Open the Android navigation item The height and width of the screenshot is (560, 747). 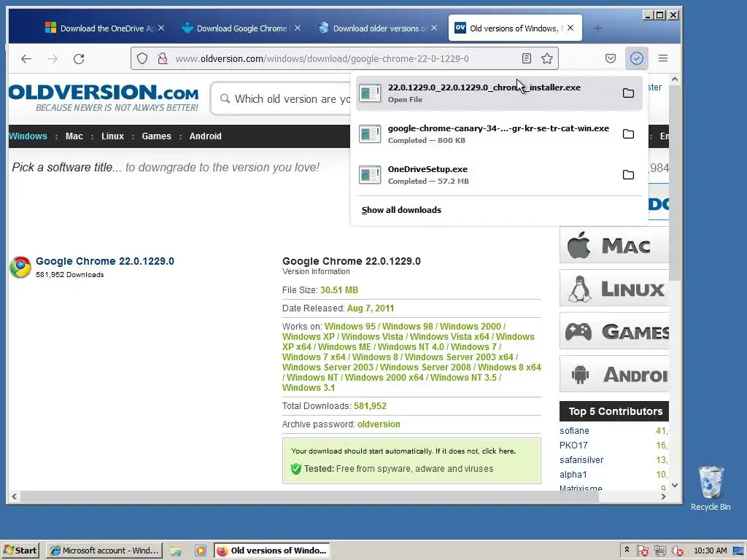205,136
